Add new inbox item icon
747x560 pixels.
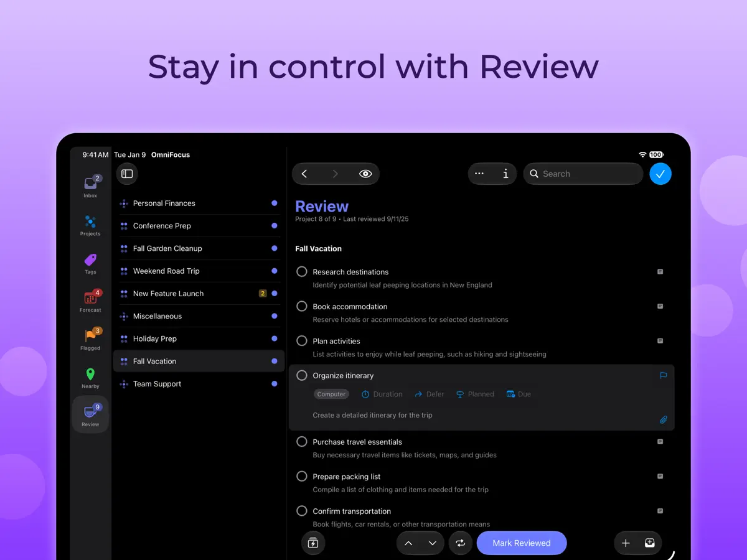click(650, 543)
